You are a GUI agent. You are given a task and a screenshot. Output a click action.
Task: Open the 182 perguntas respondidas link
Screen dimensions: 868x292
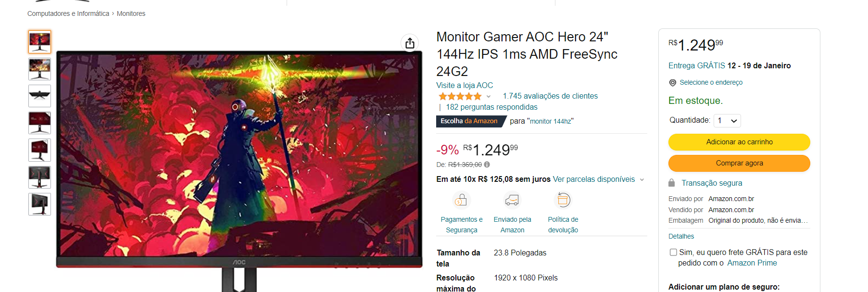491,107
